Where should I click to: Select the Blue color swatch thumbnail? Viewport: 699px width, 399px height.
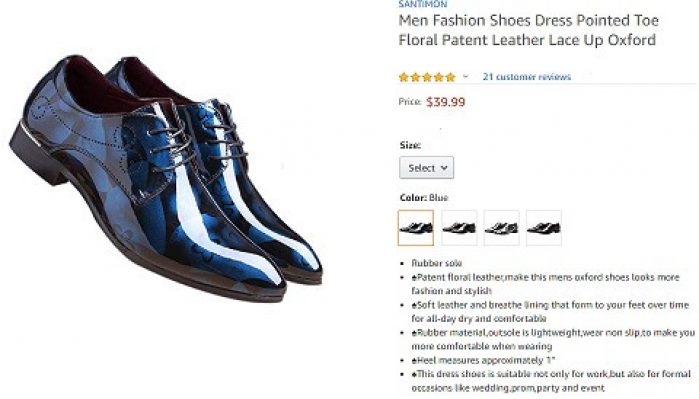416,228
